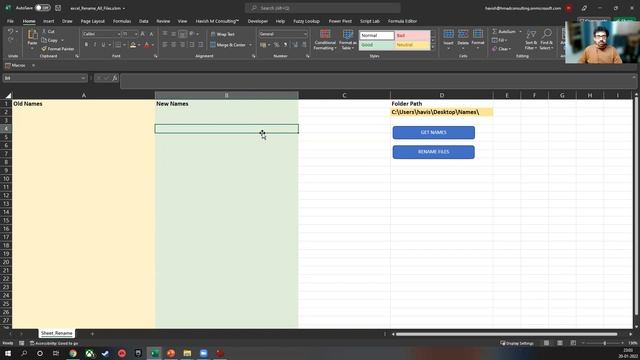Open the General number format dropdown
Screen dimensions: 640x360
(x=305, y=34)
